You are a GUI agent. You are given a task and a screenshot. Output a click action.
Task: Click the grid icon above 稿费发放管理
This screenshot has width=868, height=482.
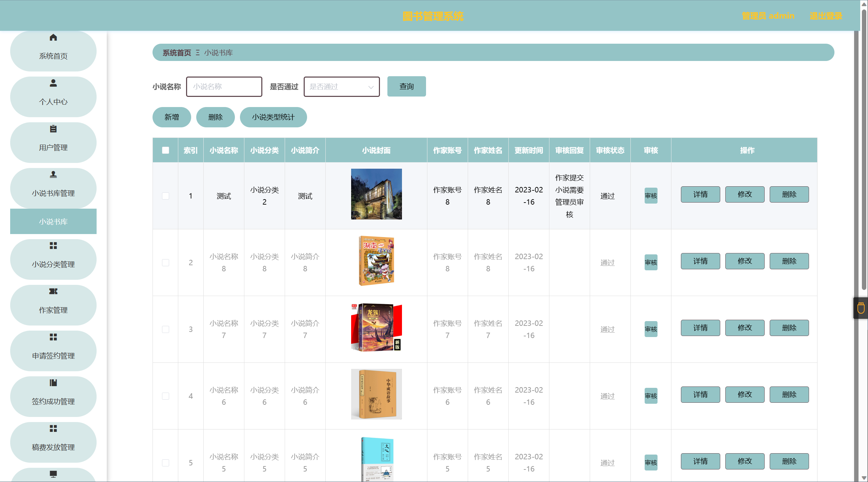(53, 428)
